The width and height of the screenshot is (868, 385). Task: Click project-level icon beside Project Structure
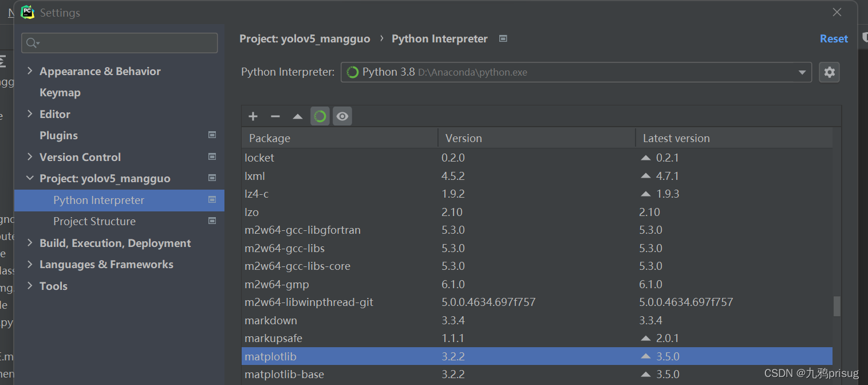tap(212, 221)
